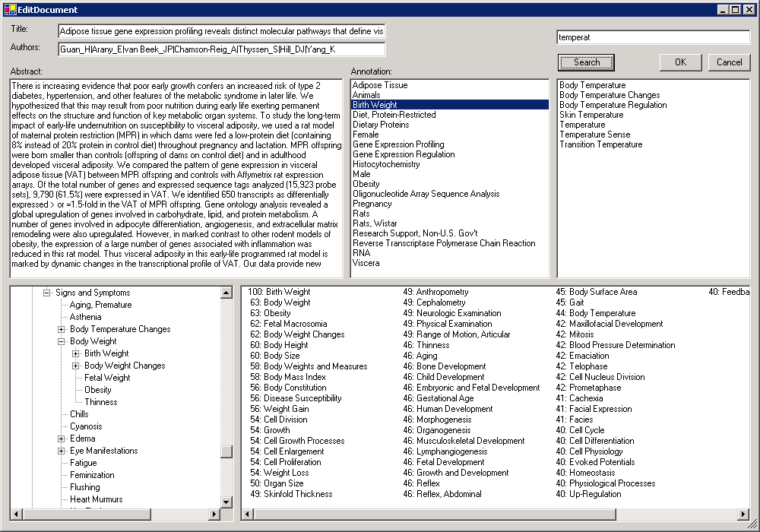The image size is (760, 532).
Task: Select Adipose Tissue in the Annotation list
Action: (x=380, y=85)
